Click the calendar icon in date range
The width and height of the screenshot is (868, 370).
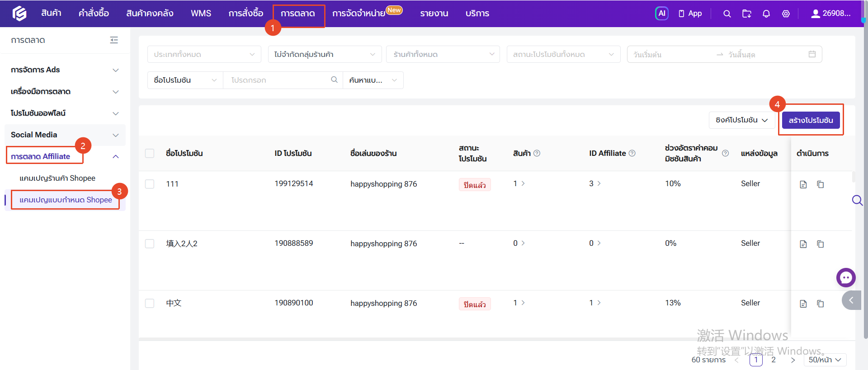point(812,54)
